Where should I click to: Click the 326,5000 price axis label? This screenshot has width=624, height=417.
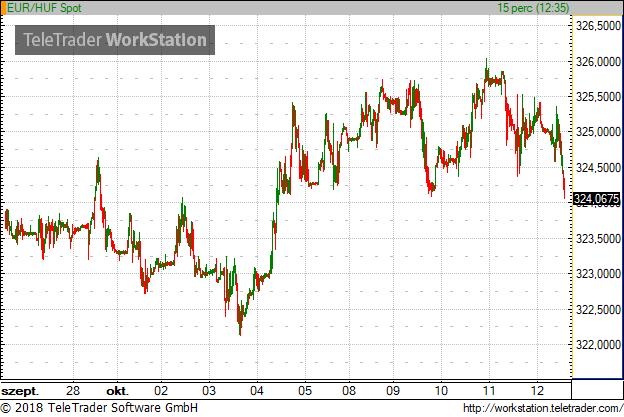(x=598, y=26)
